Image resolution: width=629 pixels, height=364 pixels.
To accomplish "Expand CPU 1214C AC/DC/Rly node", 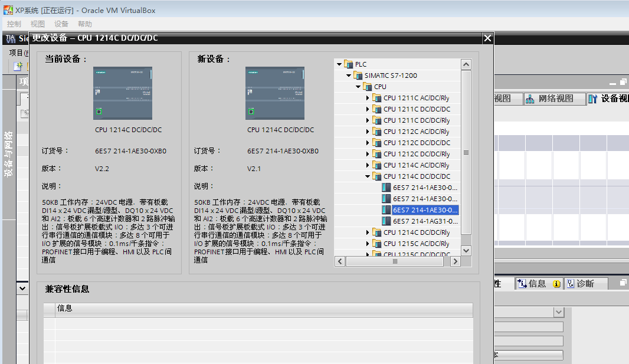I will pos(368,165).
